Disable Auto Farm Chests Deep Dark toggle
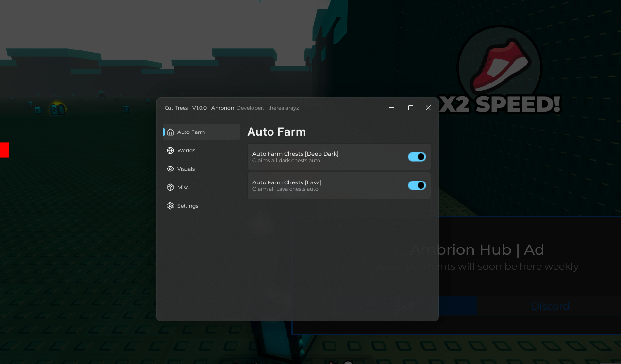 pos(417,157)
